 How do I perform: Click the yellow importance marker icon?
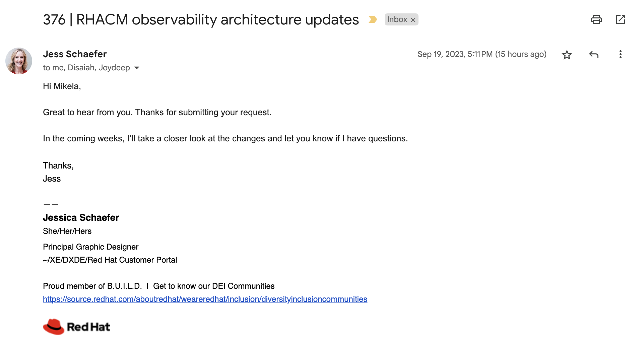point(373,20)
